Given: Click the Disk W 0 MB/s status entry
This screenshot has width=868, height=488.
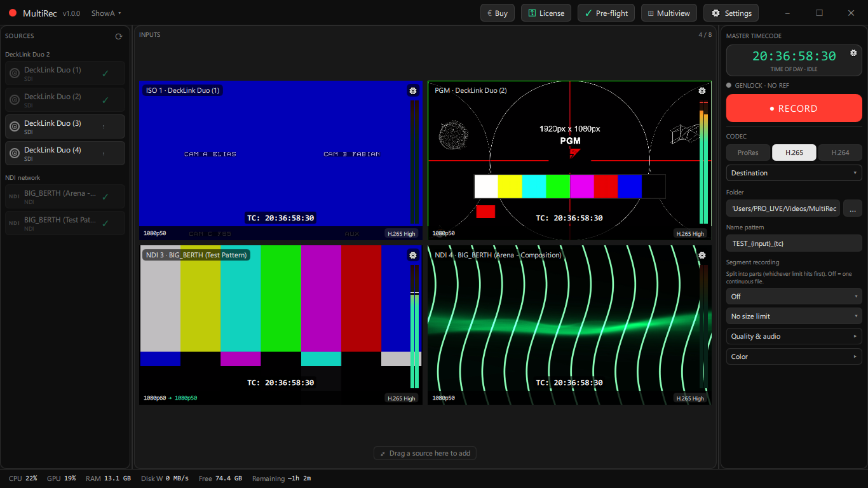Looking at the screenshot, I should [x=165, y=478].
